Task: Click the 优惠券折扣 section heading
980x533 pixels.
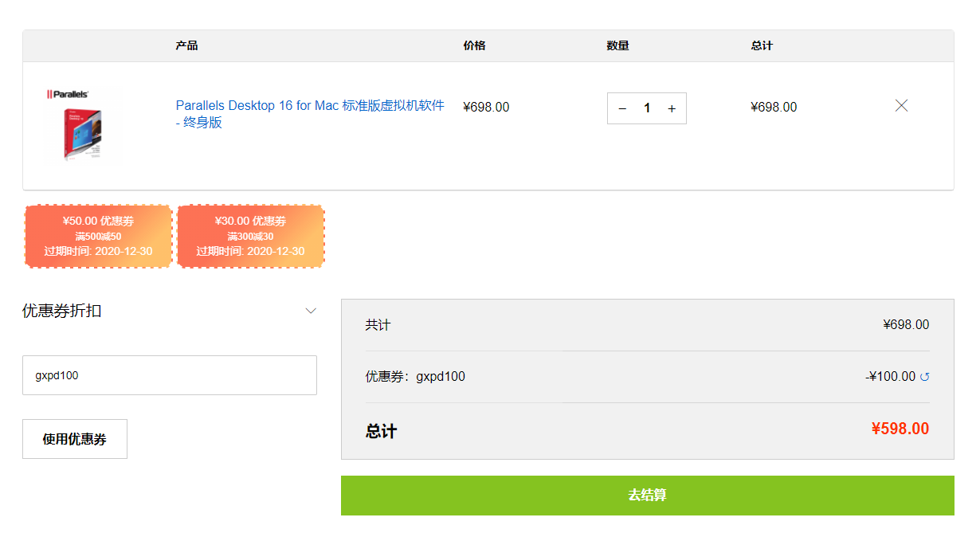Action: [62, 311]
